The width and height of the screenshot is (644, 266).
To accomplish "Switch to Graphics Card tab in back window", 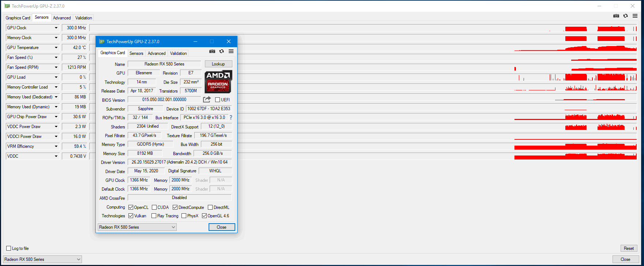I will 18,18.
